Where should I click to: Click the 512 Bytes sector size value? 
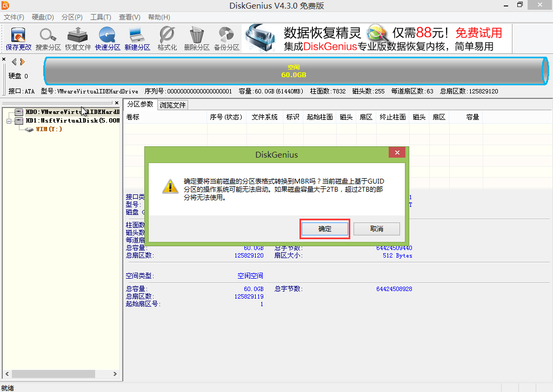click(x=397, y=256)
